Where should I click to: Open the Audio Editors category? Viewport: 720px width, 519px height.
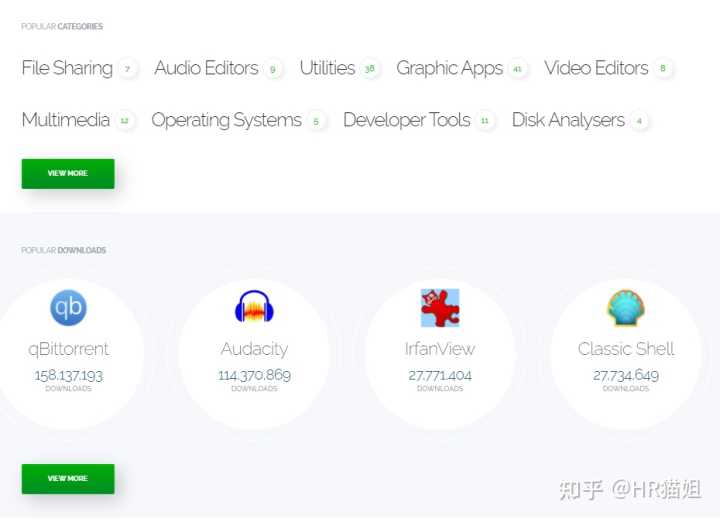206,68
